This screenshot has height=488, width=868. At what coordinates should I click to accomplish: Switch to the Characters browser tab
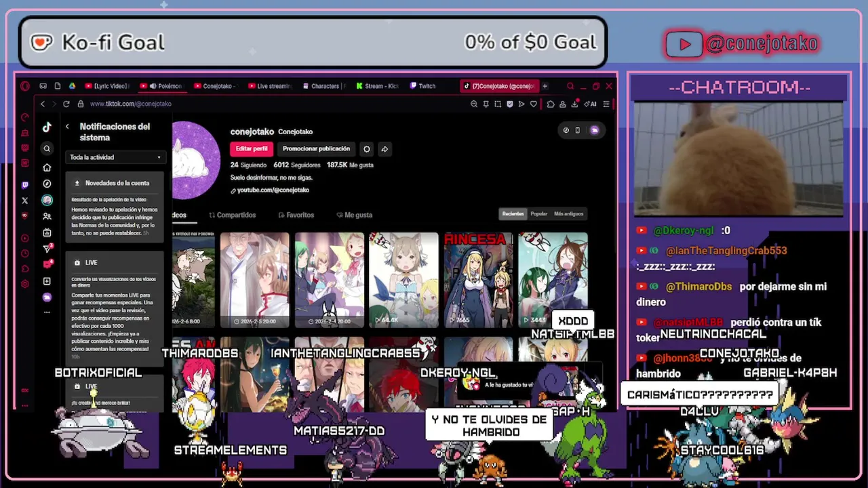pyautogui.click(x=324, y=86)
